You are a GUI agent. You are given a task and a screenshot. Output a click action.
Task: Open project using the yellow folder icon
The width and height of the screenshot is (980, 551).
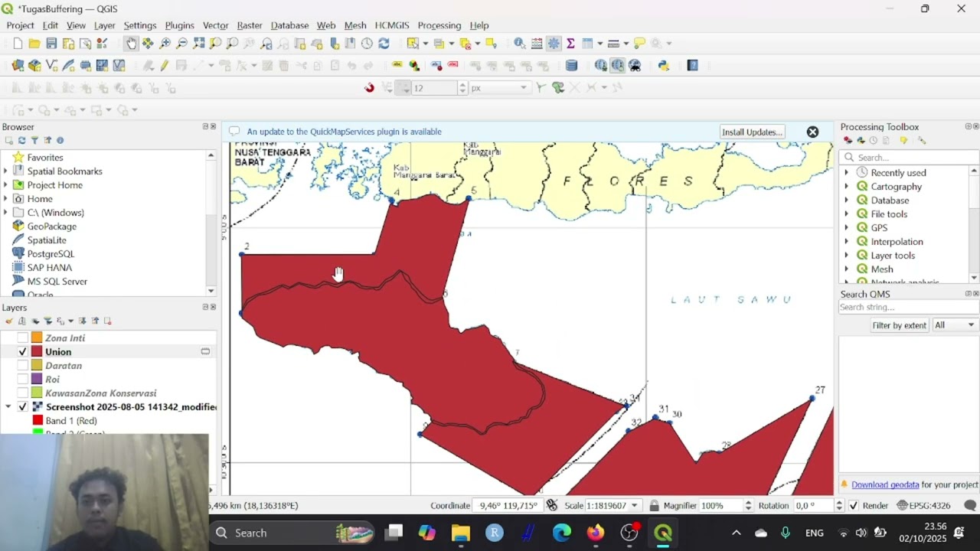34,44
